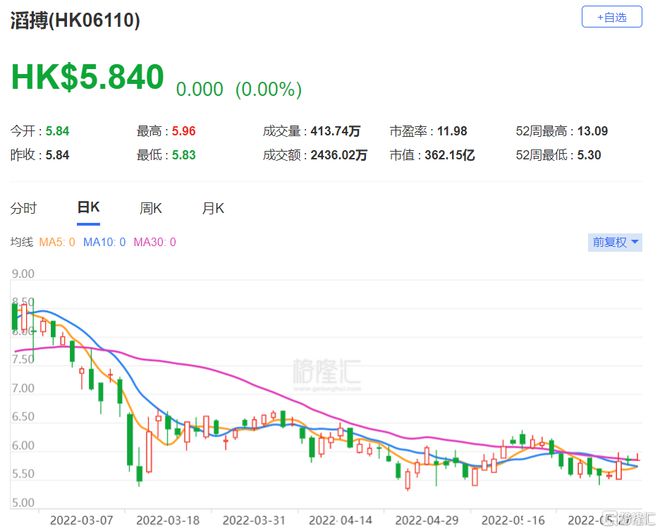
Task: Click the 成交额 value 2436.02万
Action: click(x=339, y=155)
